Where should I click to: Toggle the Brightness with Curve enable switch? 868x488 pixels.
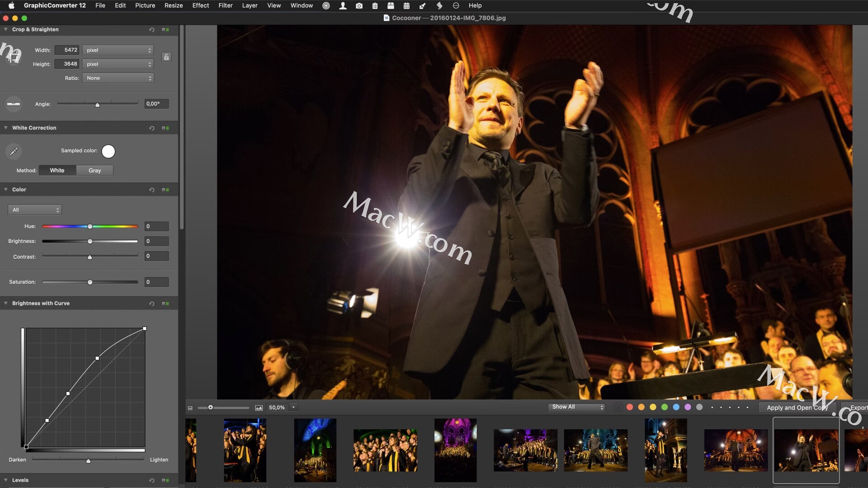click(x=165, y=304)
